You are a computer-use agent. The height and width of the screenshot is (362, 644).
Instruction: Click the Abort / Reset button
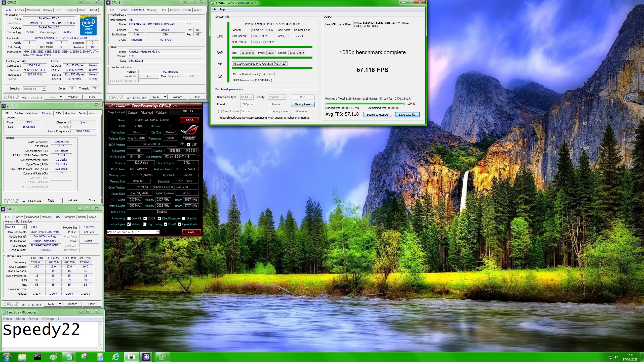[x=303, y=104]
